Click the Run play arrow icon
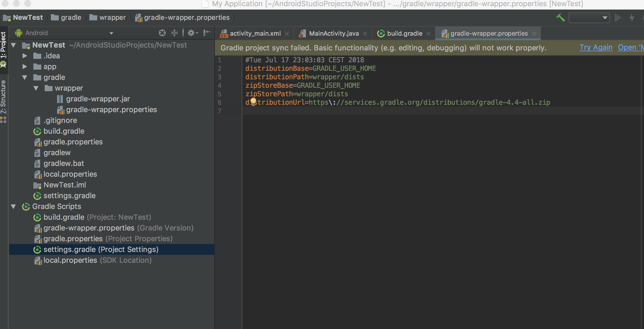Screen dimensions: 644x329 [618, 18]
